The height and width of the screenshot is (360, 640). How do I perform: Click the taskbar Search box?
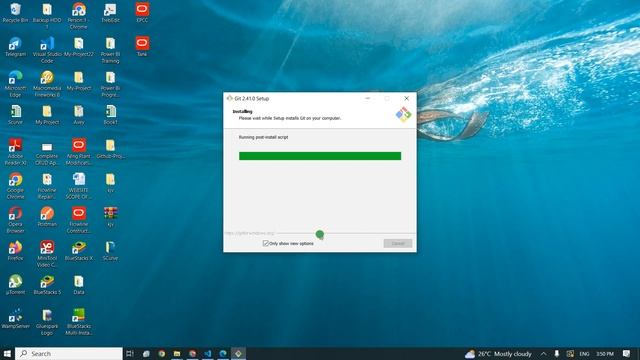click(x=69, y=353)
